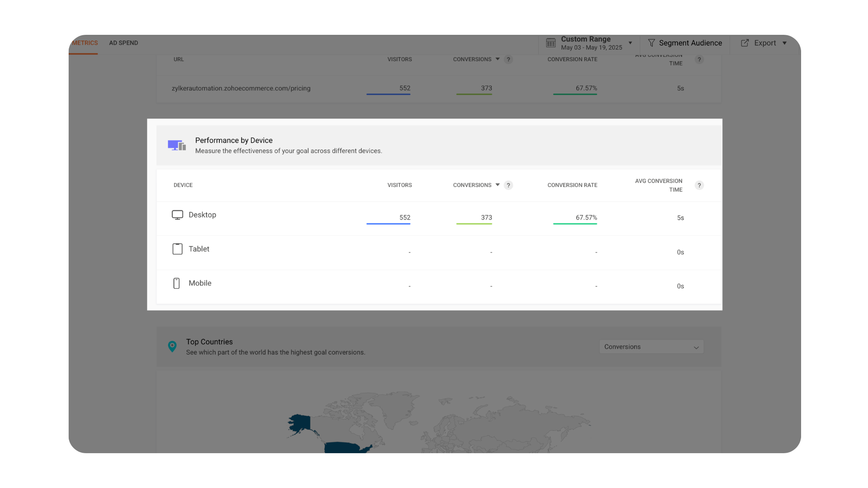
Task: Click the Tablet device icon
Action: click(x=177, y=249)
